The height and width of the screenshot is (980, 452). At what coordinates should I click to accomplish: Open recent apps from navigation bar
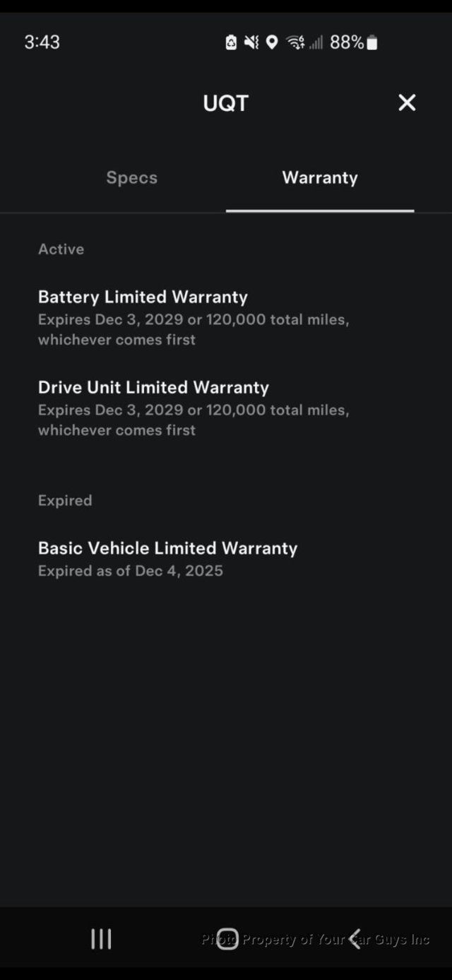point(101,938)
